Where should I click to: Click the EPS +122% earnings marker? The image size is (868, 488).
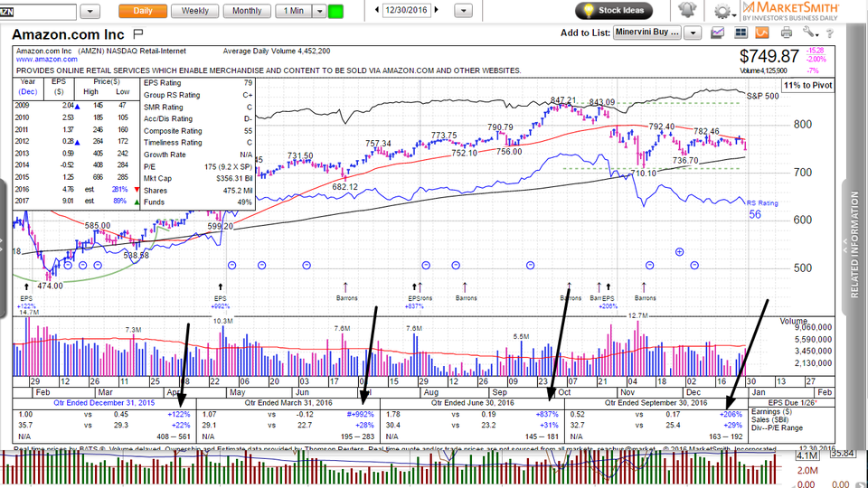click(26, 286)
